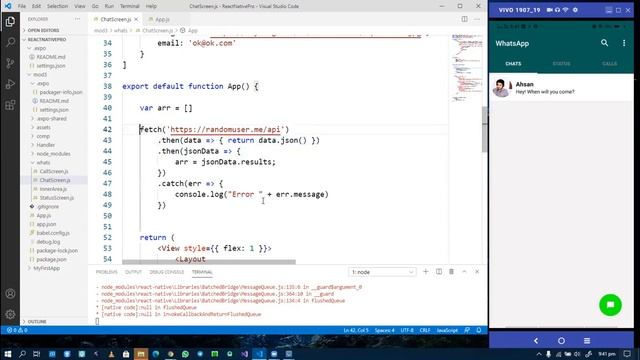The image size is (640, 360).
Task: Switch to the OUTPUT panel tab
Action: [133, 272]
